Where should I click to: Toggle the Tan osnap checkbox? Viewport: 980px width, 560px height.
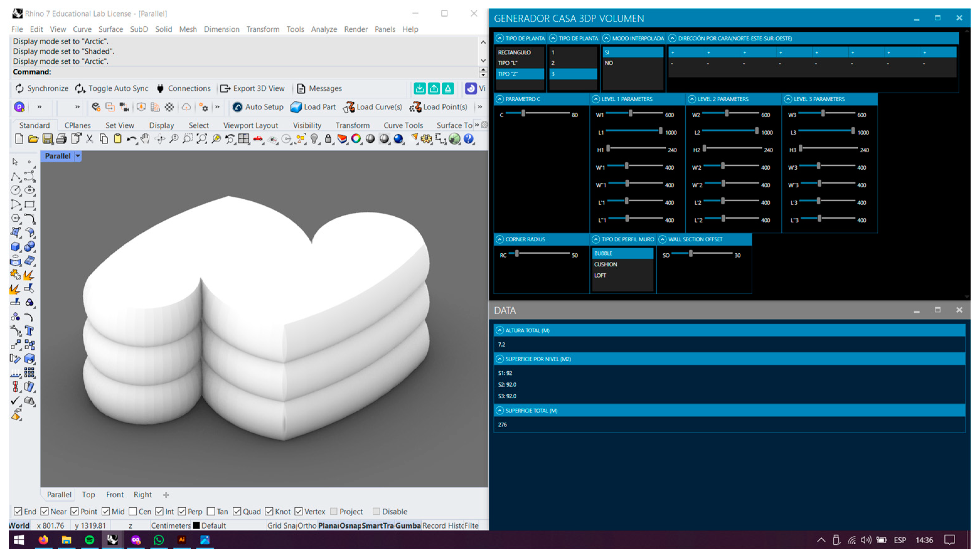click(211, 511)
